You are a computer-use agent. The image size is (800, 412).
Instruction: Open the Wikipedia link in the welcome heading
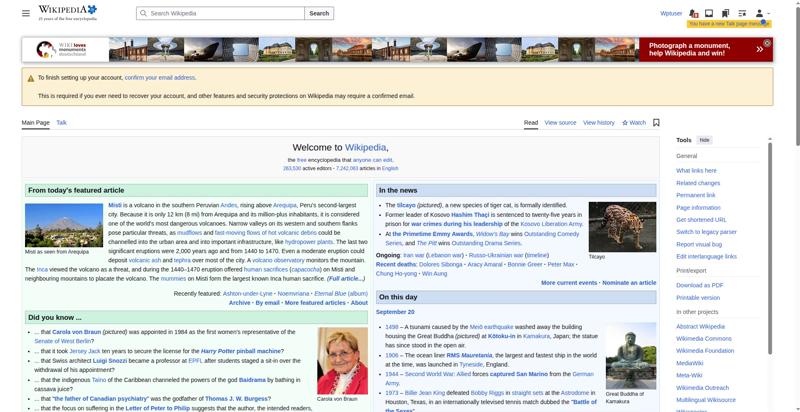tap(365, 147)
